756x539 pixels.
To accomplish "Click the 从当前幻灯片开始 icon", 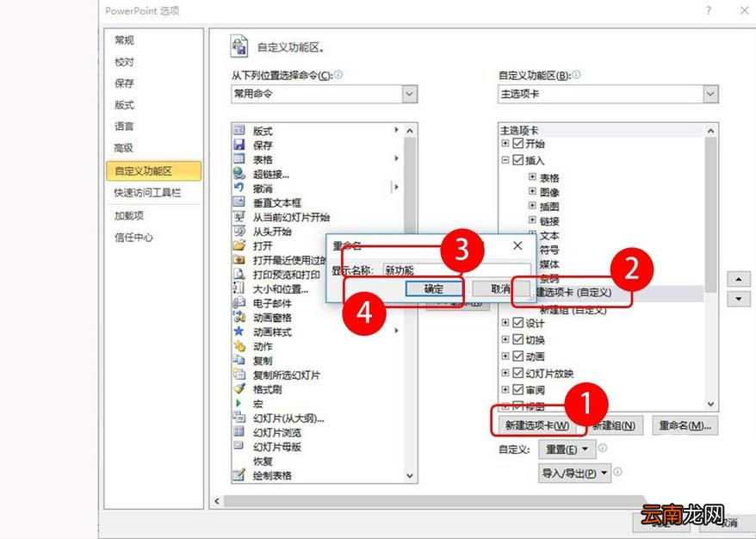I will coord(239,216).
